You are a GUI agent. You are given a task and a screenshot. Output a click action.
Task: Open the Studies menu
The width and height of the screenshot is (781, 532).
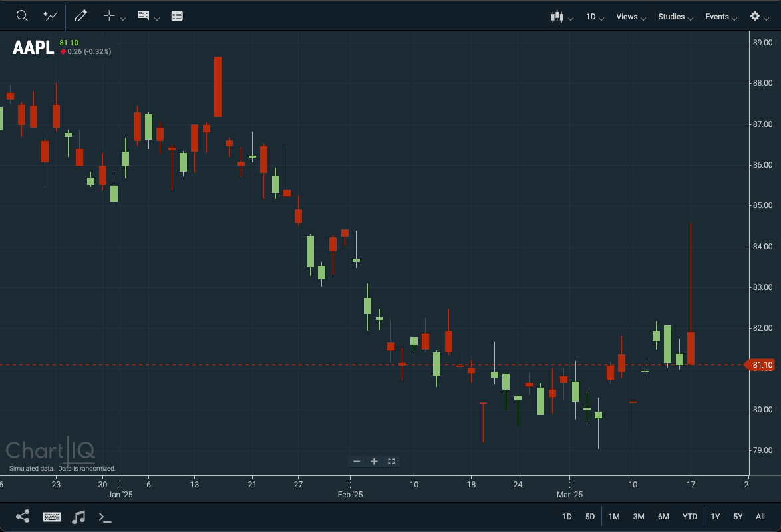click(675, 17)
